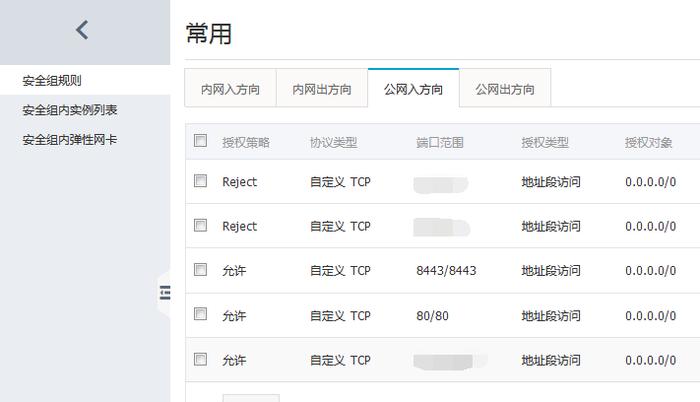
Task: Check the 80/80 rule checkbox
Action: [200, 314]
